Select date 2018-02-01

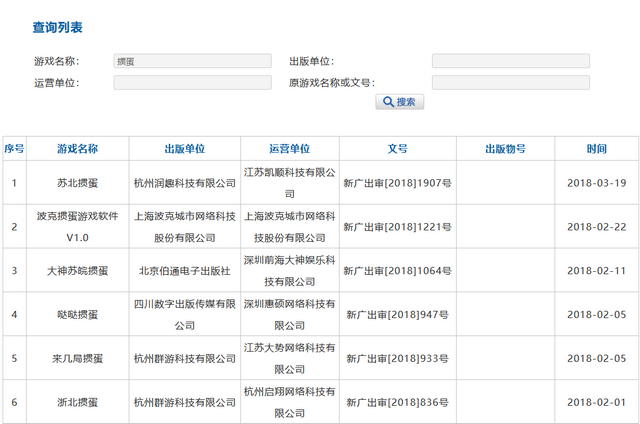coord(597,402)
